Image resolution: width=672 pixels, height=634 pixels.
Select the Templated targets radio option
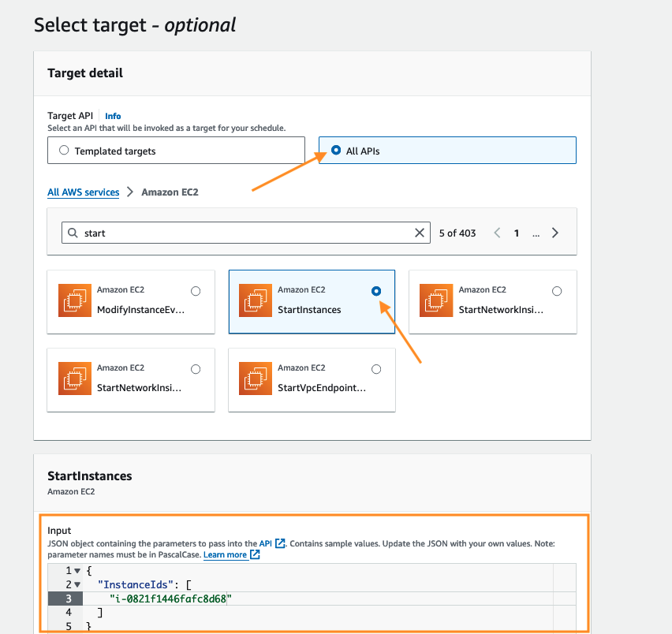[64, 150]
